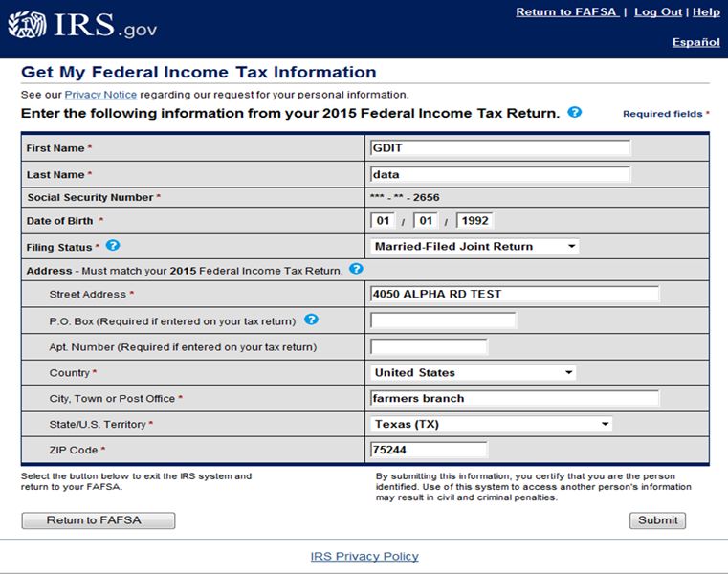Click the 'ZIP Code' label
The height and width of the screenshot is (574, 728).
click(74, 450)
